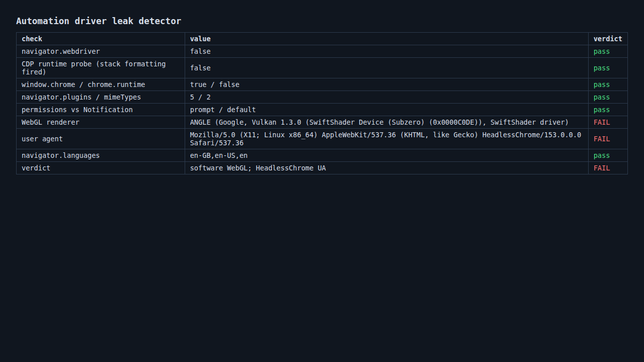The width and height of the screenshot is (644, 362).
Task: Click 'pass' verdict in the permissions row
Action: (608, 110)
